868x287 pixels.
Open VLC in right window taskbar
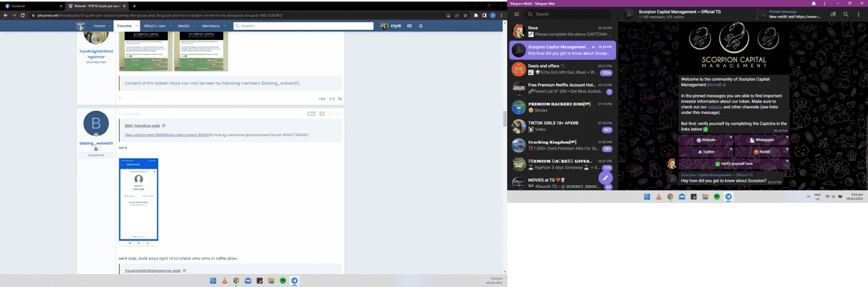(659, 197)
